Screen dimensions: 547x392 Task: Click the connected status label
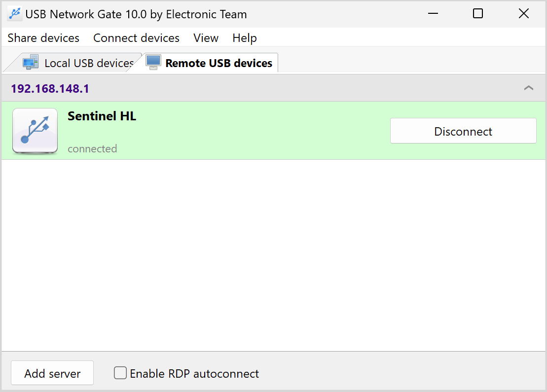92,149
